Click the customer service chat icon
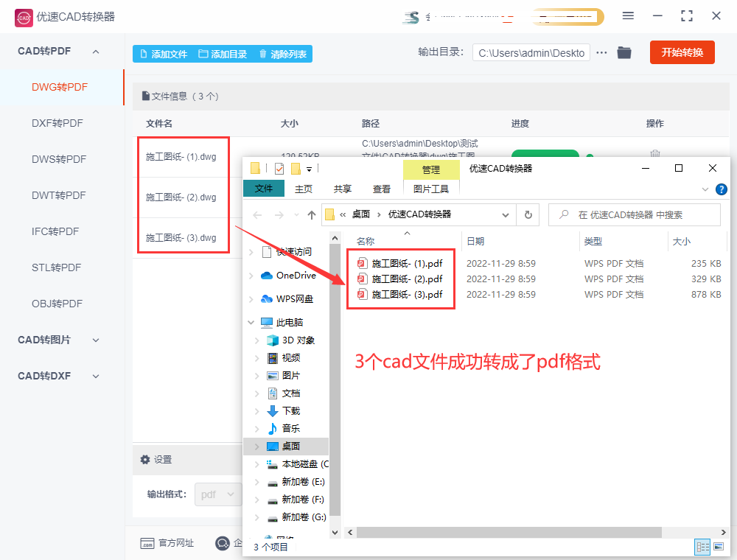The image size is (737, 560). [x=223, y=543]
